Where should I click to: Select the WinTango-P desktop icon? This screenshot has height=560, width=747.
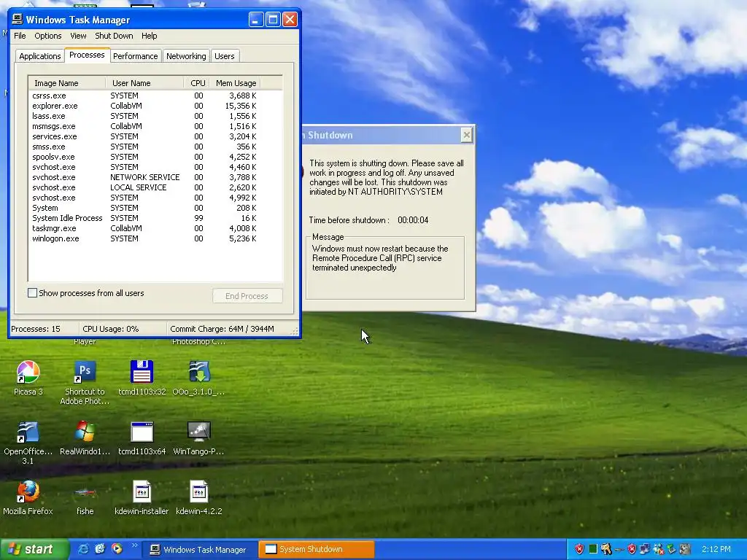click(x=198, y=438)
